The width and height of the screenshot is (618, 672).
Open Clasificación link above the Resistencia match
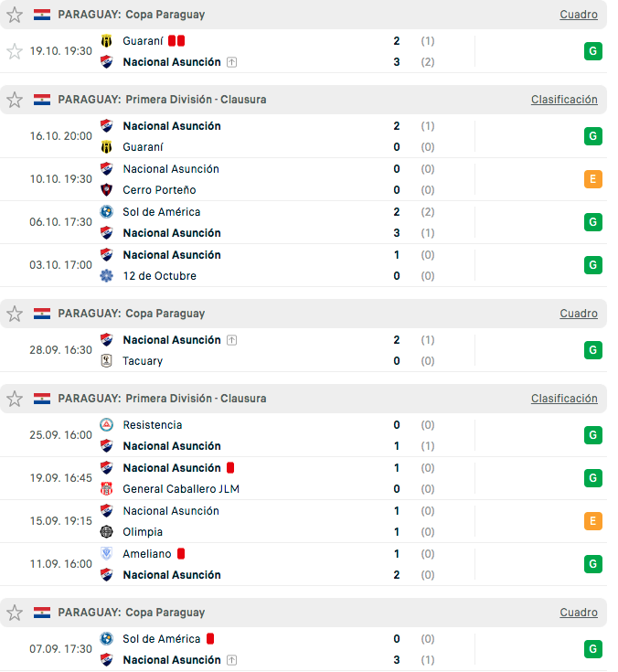564,399
